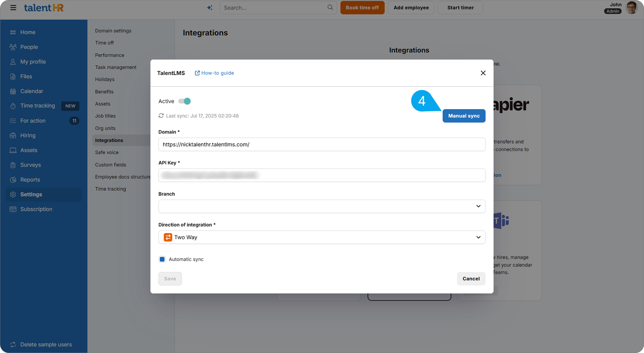Click Book time off button
Viewport: 644px width, 353px height.
362,8
